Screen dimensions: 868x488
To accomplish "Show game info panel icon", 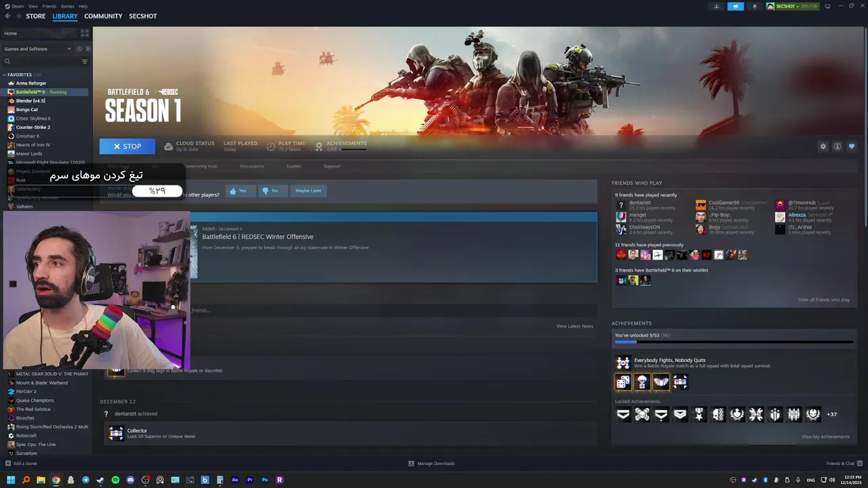I will point(837,146).
